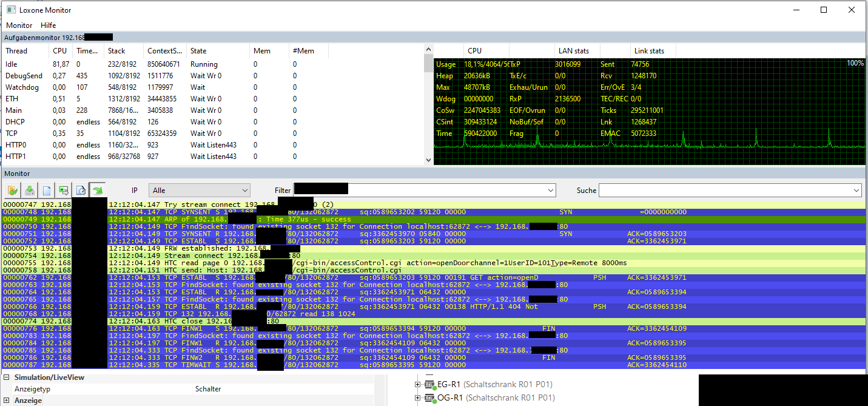Toggle the green arrow auto-scroll button

point(97,191)
